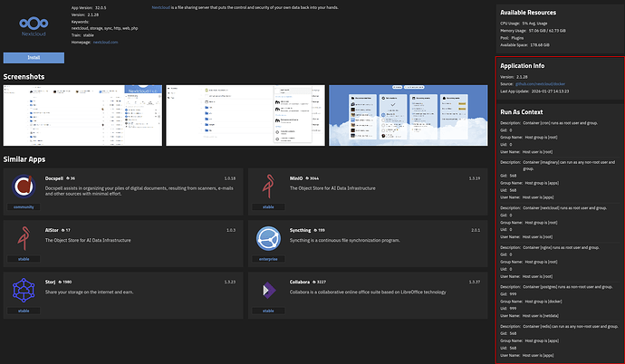Open the Docspell app title
This screenshot has width=625, height=364.
(x=54, y=178)
